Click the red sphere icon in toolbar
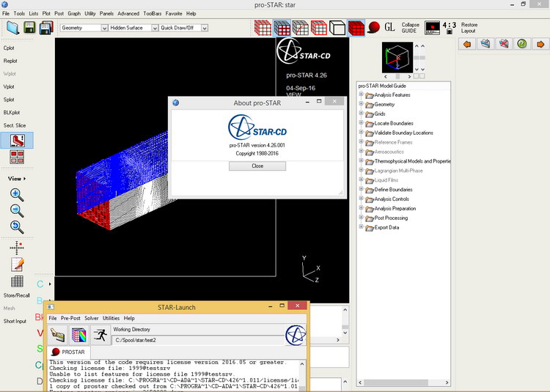 [x=374, y=28]
